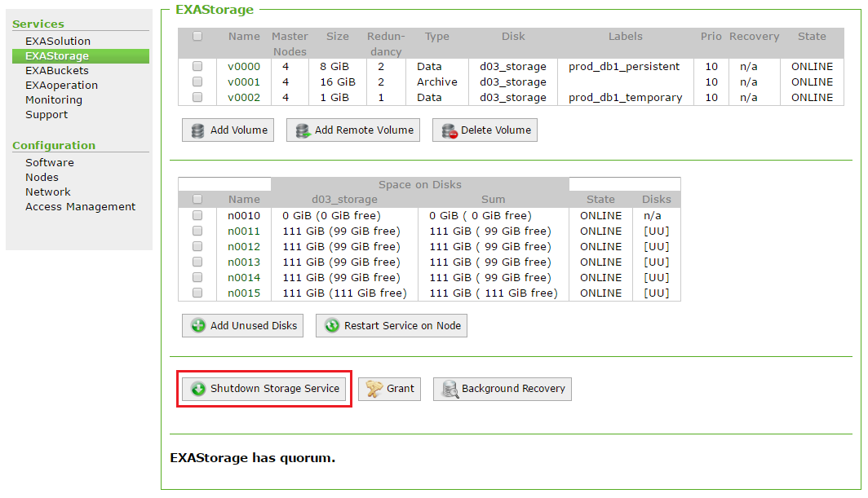This screenshot has height=498, width=868.
Task: Open node n0011 link
Action: pos(244,231)
